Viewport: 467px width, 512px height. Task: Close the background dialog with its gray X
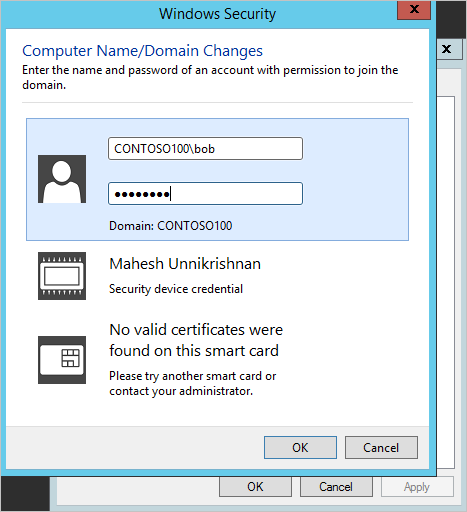coord(448,49)
